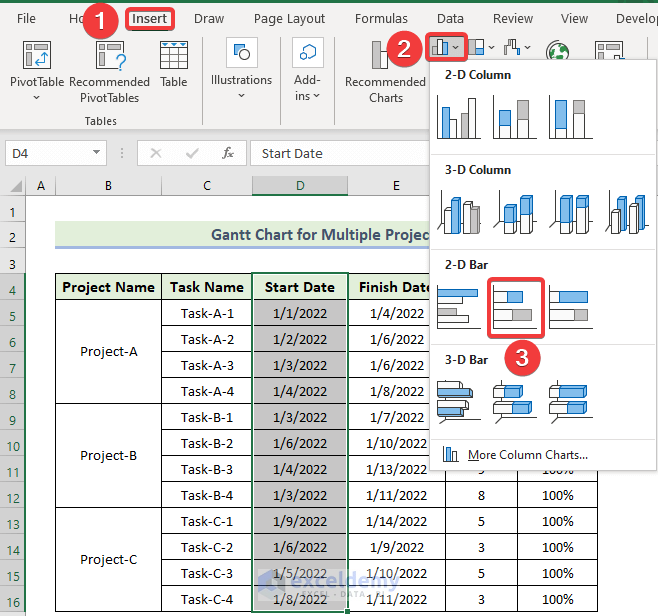Open the Name Box dropdown arrow
The image size is (658, 616).
click(97, 153)
